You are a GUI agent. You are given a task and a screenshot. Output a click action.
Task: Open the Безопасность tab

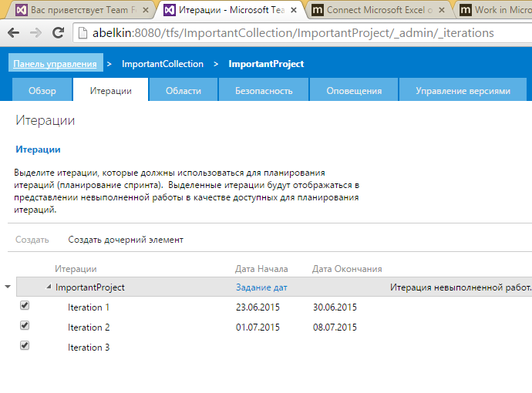point(264,89)
